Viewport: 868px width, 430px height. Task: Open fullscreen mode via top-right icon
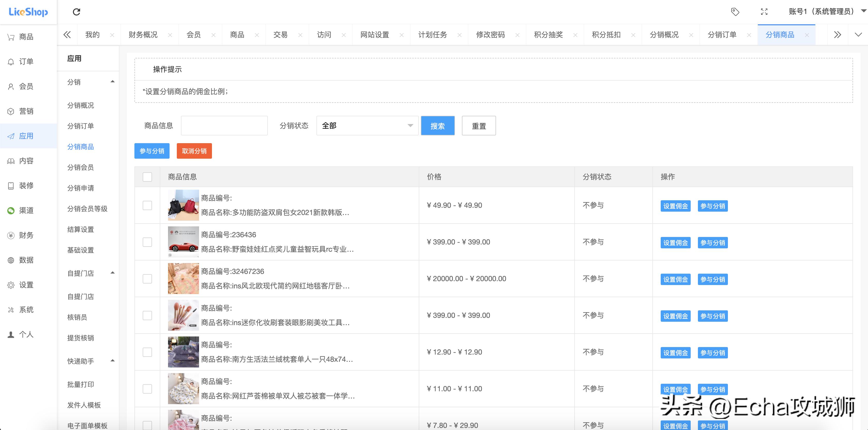tap(764, 12)
